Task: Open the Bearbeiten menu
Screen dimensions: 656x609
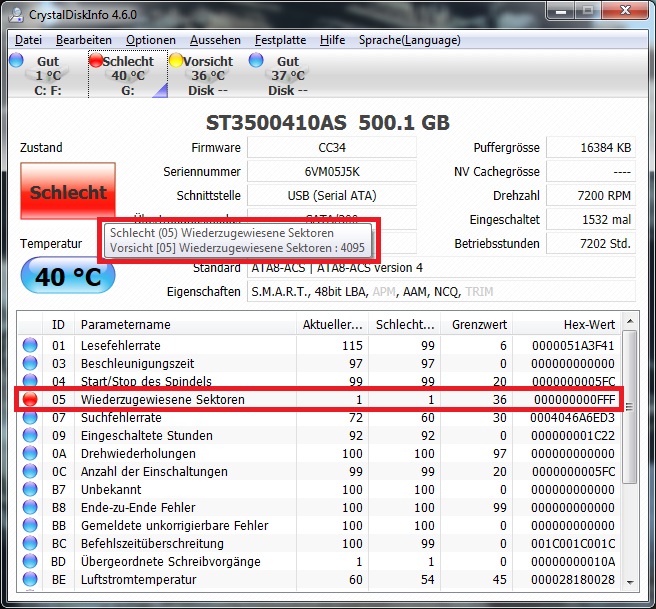Action: coord(84,40)
